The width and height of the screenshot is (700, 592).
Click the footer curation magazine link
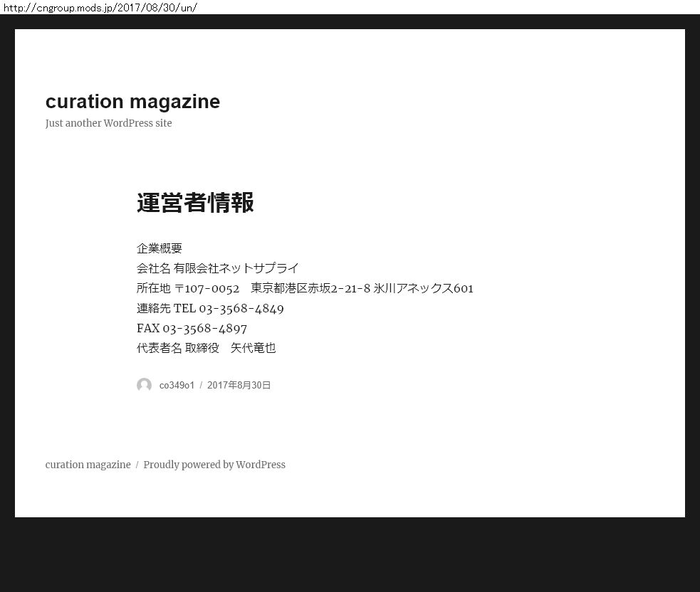pyautogui.click(x=88, y=465)
